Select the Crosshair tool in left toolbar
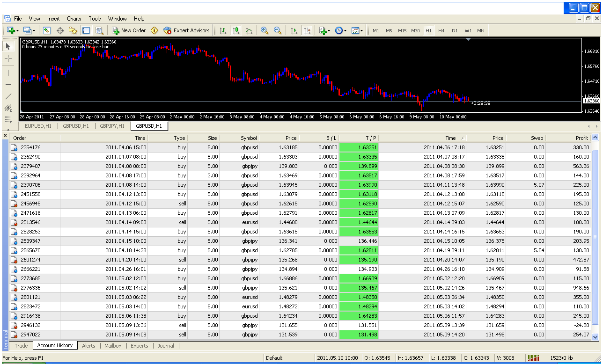The height and width of the screenshot is (364, 603). coord(8,58)
